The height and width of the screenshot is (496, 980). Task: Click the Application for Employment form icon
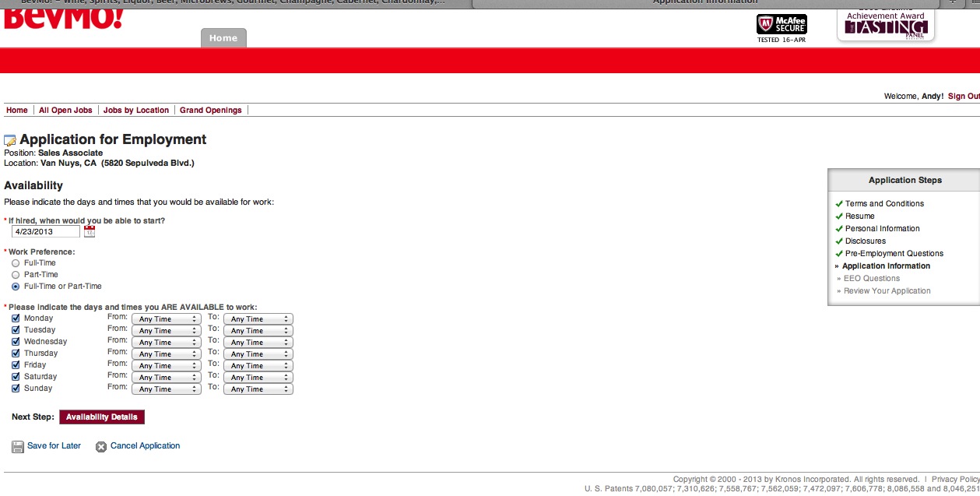[10, 141]
